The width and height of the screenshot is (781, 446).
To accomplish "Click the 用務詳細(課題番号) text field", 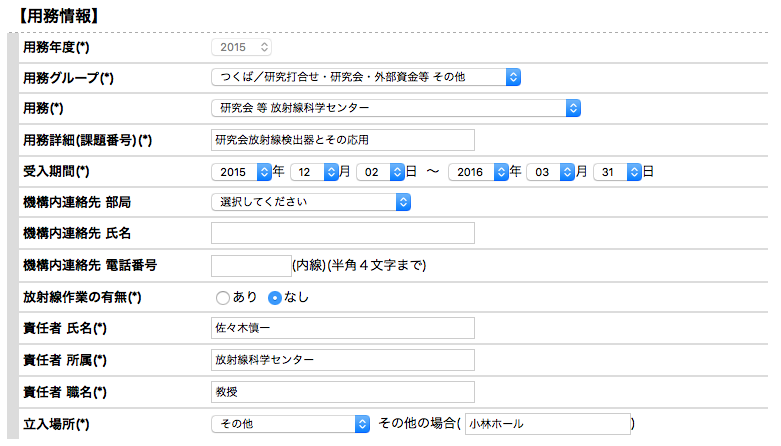I will [342, 139].
